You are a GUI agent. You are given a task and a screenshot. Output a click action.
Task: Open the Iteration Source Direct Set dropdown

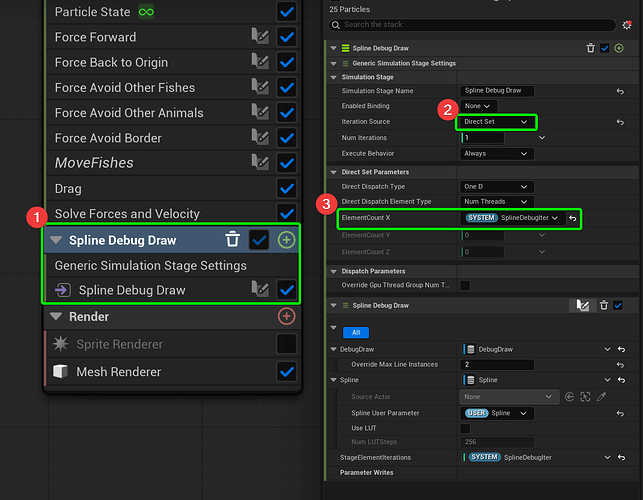click(496, 122)
